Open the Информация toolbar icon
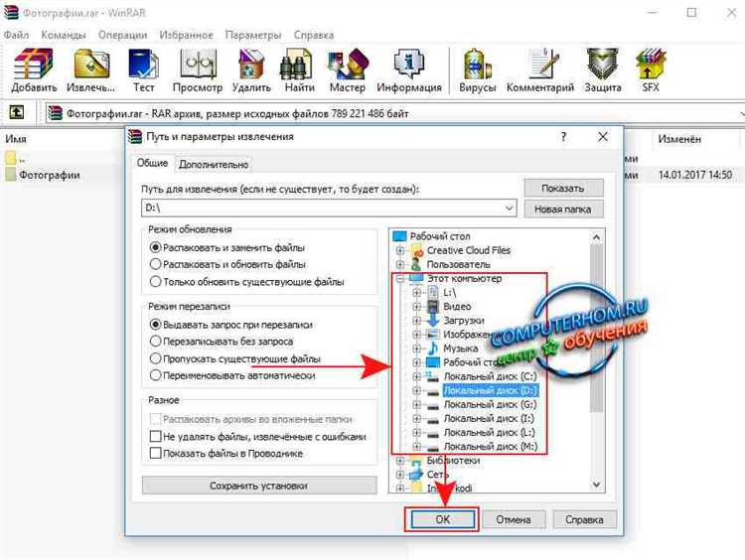Viewport: 745px width, 560px height. pyautogui.click(x=409, y=70)
